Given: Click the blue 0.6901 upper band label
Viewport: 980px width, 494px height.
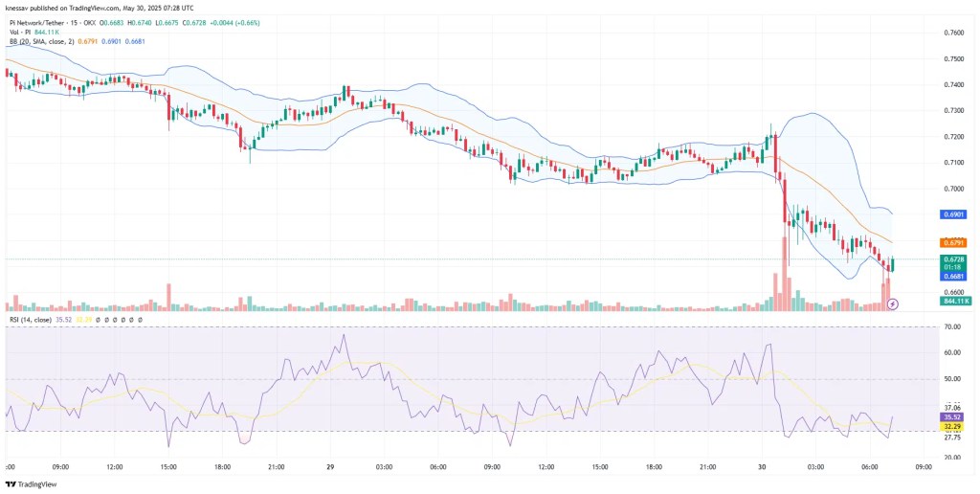Looking at the screenshot, I should click(x=954, y=215).
